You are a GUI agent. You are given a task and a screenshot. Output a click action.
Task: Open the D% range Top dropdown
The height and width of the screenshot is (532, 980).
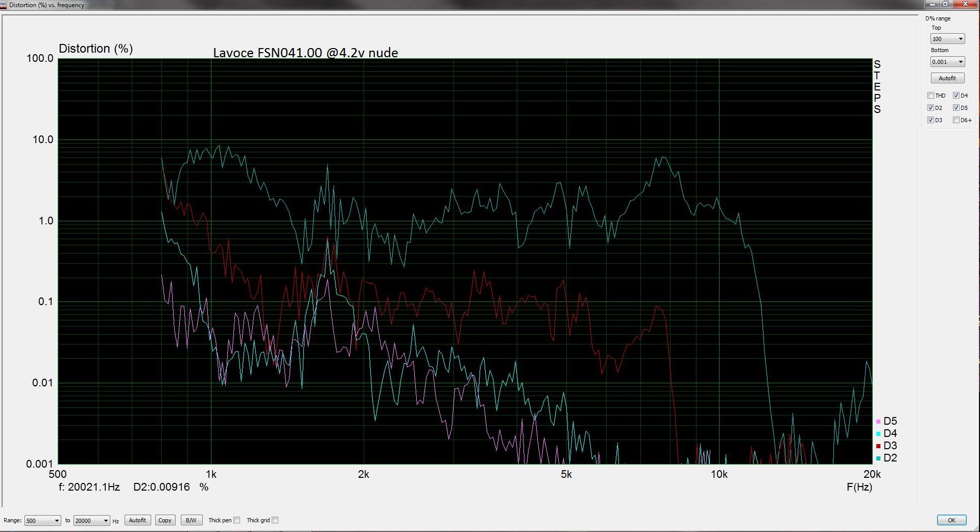947,39
